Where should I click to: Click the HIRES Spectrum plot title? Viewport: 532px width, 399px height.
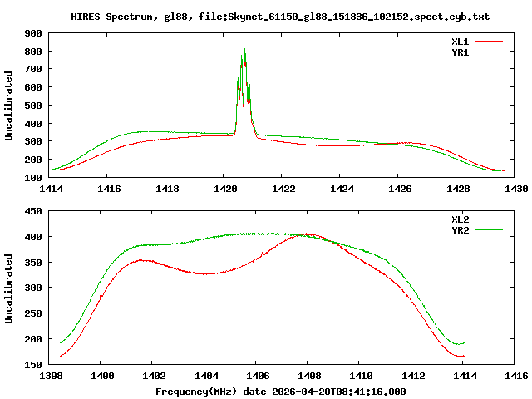[x=280, y=17]
